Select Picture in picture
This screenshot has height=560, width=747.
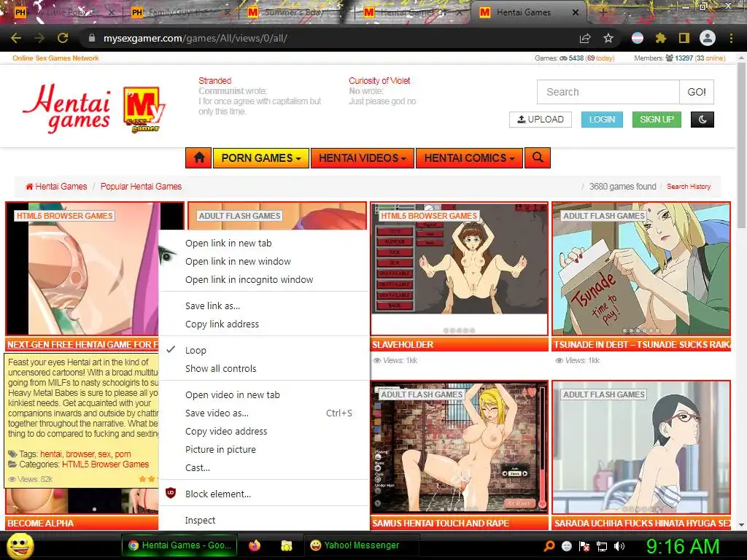pyautogui.click(x=264, y=449)
